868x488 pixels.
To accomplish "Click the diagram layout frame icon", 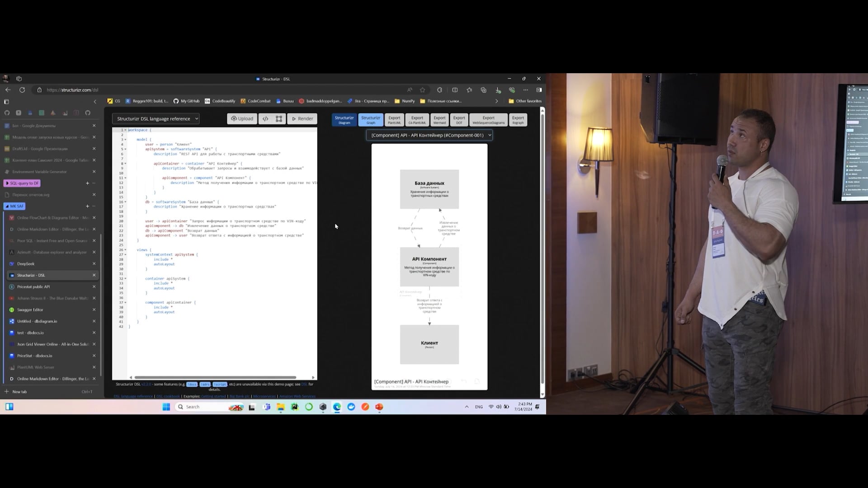I will 279,119.
